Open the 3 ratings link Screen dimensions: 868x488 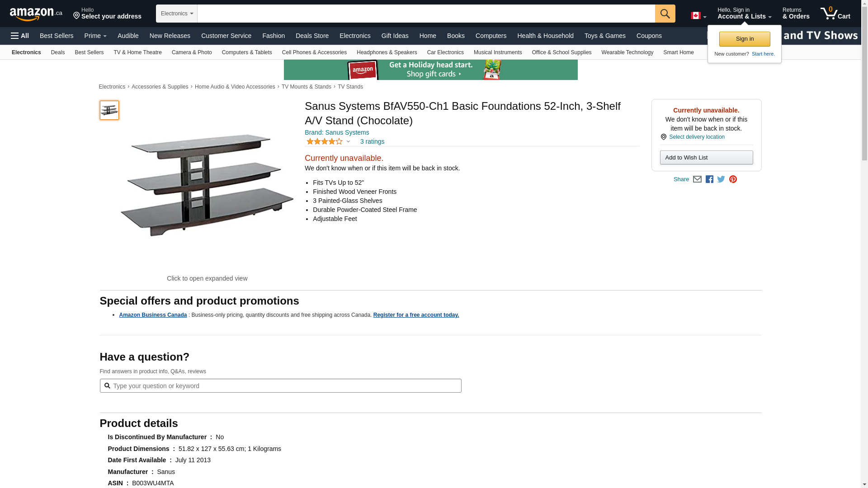point(372,142)
